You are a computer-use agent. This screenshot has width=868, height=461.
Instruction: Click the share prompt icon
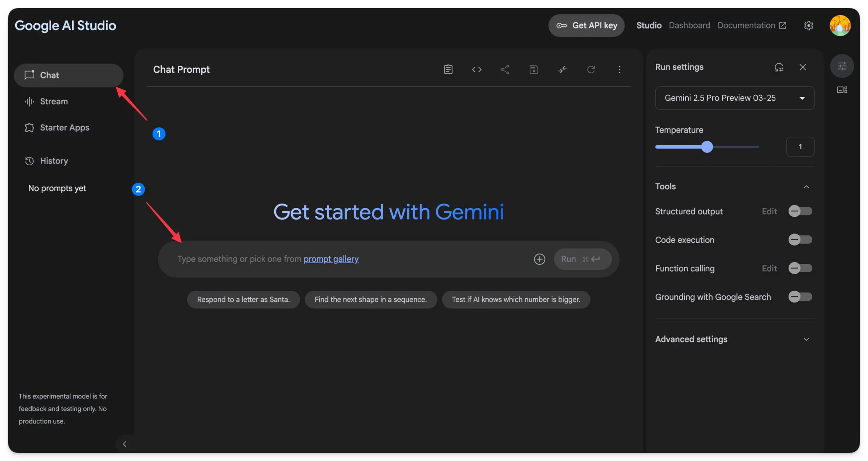tap(505, 69)
